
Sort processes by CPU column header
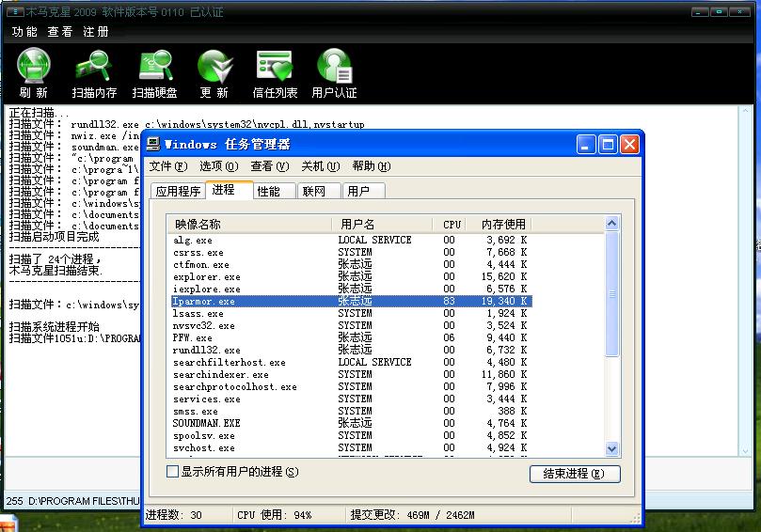tap(450, 224)
